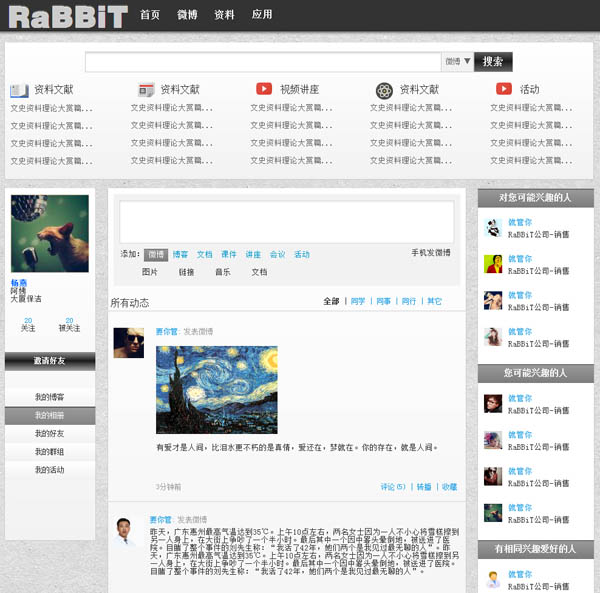Focus the top search input field
Screen dimensions: 600x593
pyautogui.click(x=263, y=62)
